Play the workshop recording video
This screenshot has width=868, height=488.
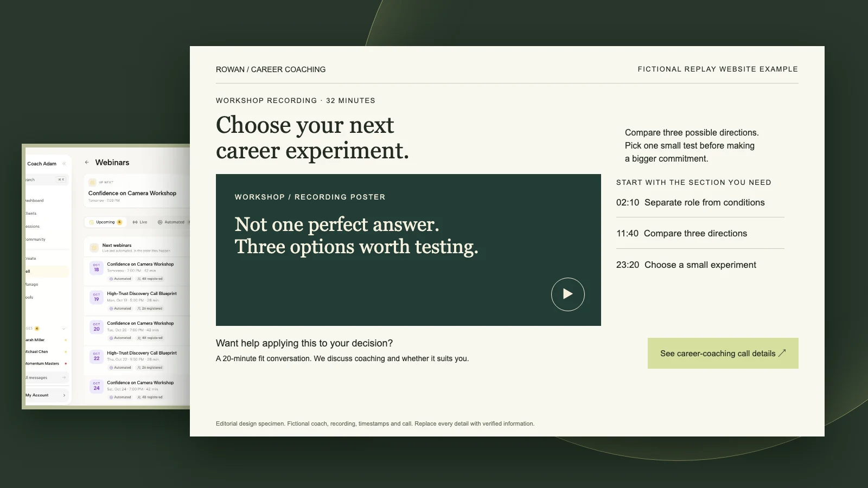pos(567,294)
